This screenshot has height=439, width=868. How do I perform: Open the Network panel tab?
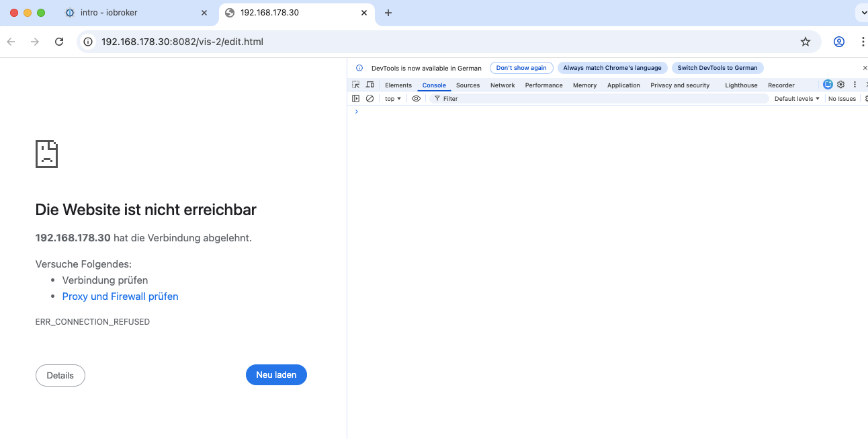pos(503,85)
